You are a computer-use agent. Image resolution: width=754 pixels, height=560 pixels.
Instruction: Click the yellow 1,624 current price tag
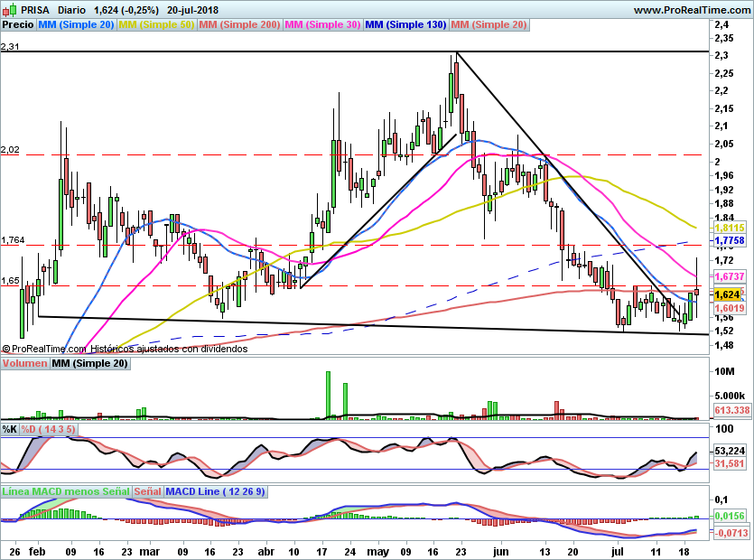[728, 294]
